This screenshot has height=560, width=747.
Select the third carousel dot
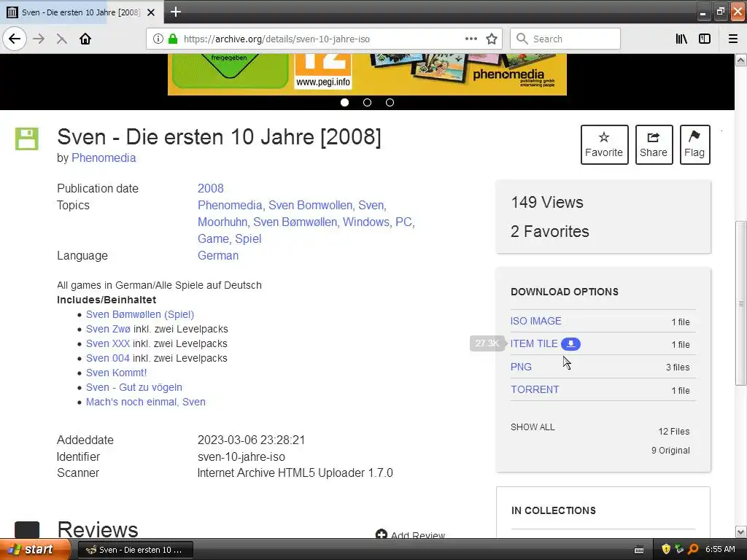click(x=390, y=102)
